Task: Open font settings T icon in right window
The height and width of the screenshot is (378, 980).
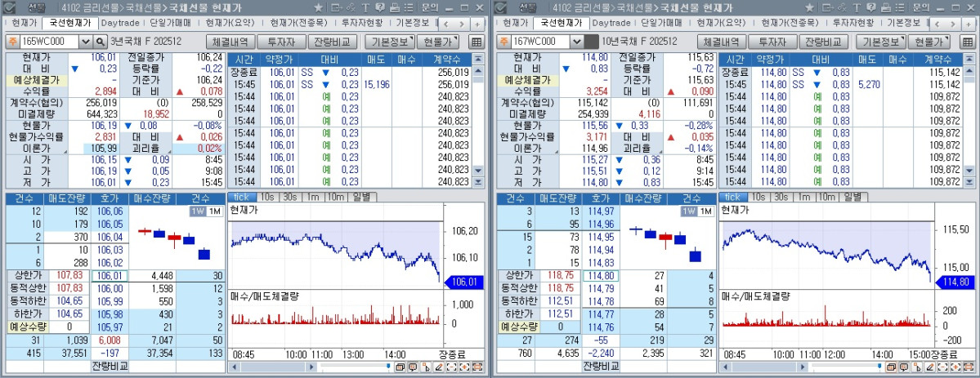Action: tap(857, 7)
